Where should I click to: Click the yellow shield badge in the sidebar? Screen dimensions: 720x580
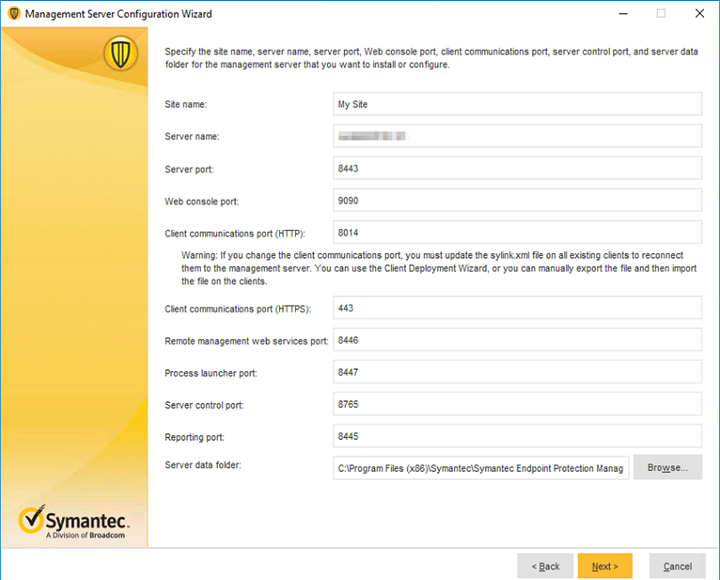tap(120, 54)
